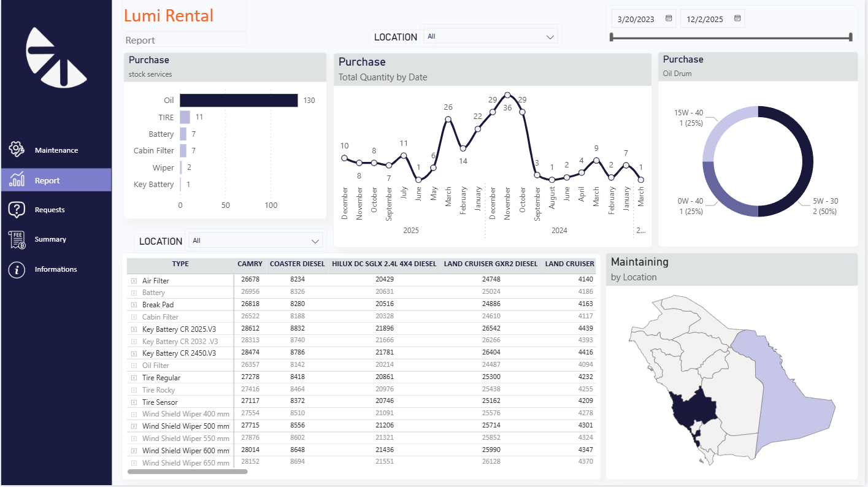
Task: Expand the Air Filter row
Action: click(x=133, y=280)
